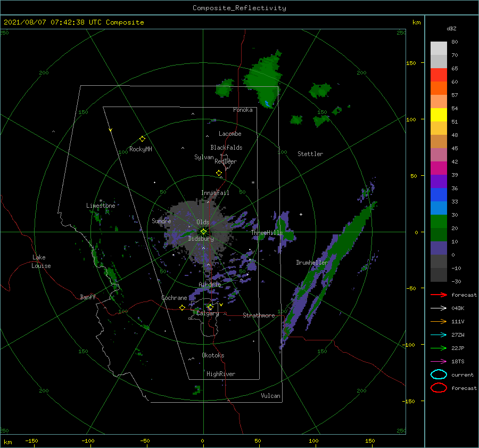Click the Drumheller city label
This screenshot has width=479, height=448.
click(312, 263)
